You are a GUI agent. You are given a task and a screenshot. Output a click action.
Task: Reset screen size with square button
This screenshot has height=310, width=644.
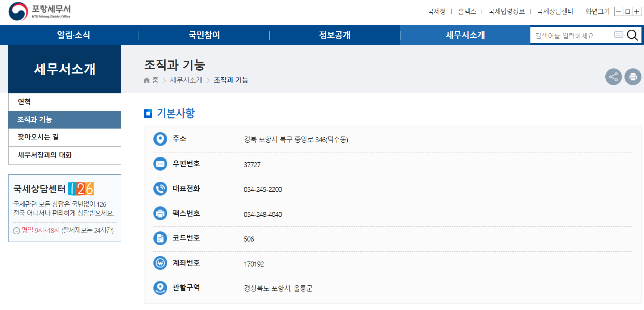(x=628, y=12)
